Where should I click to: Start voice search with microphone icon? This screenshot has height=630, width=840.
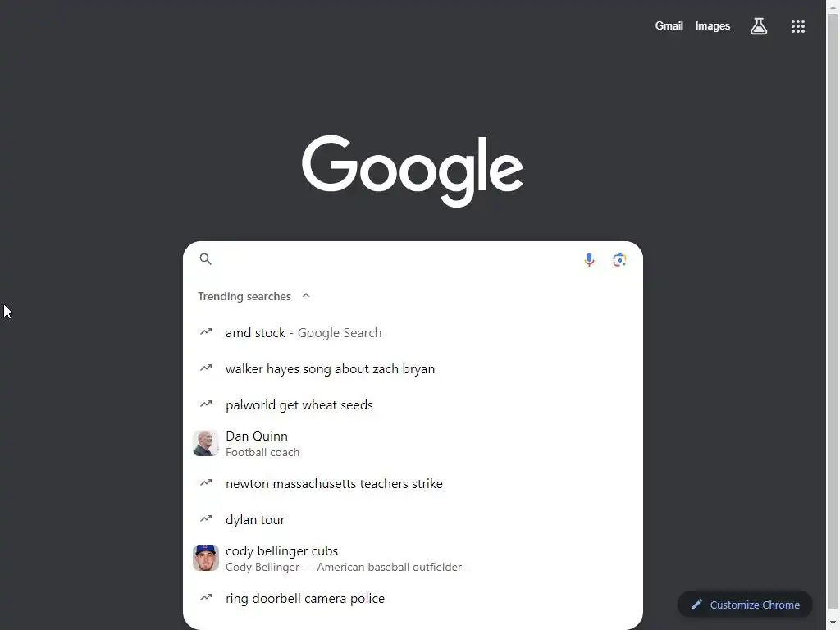[x=589, y=260]
